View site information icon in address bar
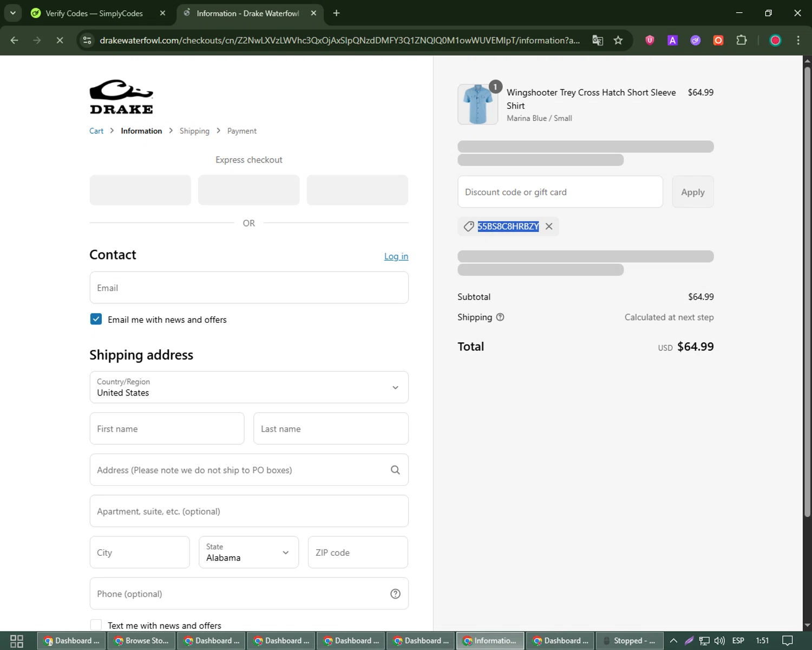812x650 pixels. point(87,40)
